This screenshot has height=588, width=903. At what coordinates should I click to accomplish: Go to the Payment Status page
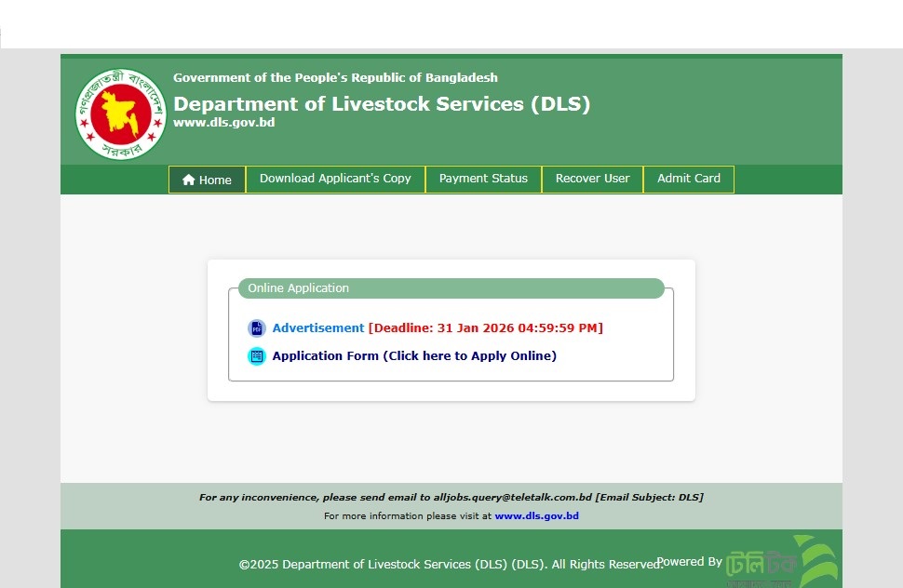tap(483, 179)
